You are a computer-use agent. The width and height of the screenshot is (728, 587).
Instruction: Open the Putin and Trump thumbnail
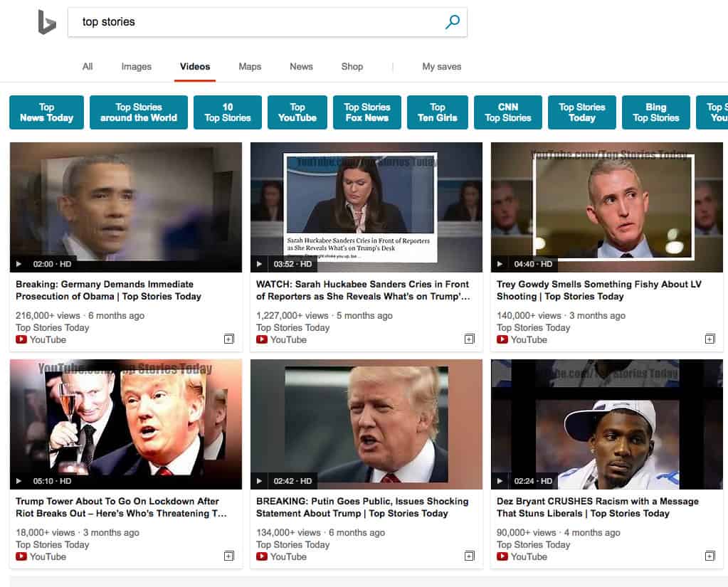(x=126, y=424)
